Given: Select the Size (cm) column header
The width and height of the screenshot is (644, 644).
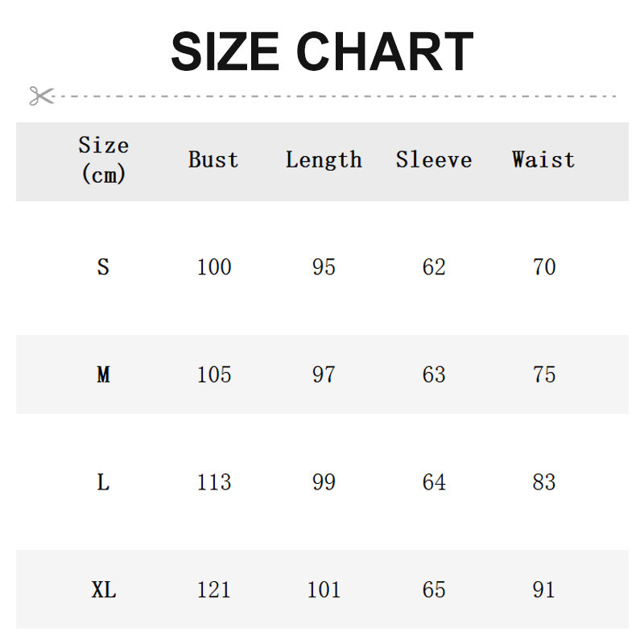Looking at the screenshot, I should tap(103, 159).
